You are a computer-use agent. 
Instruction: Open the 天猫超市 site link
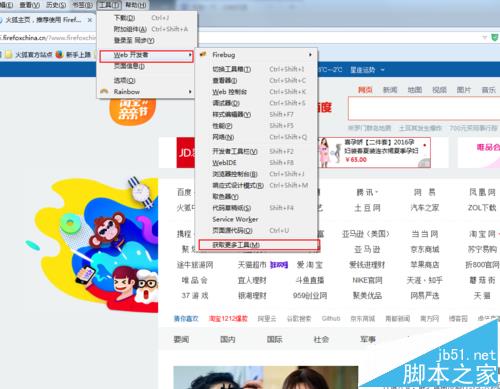252,265
